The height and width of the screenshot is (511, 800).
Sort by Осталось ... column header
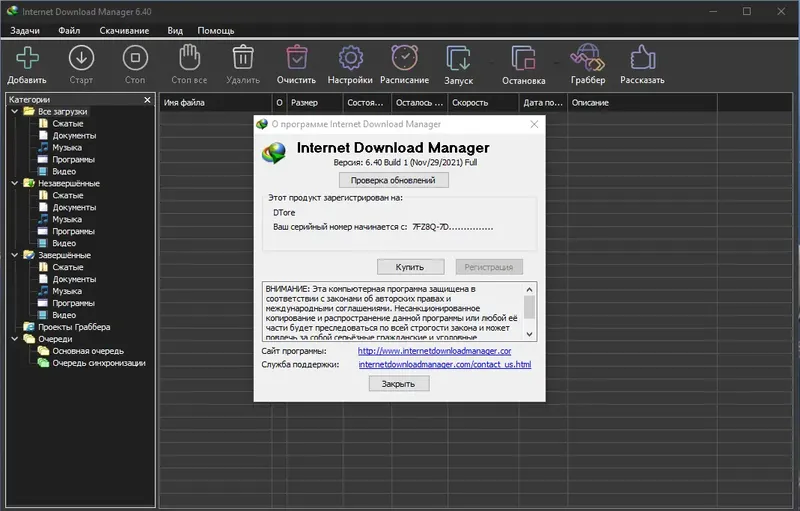(419, 103)
